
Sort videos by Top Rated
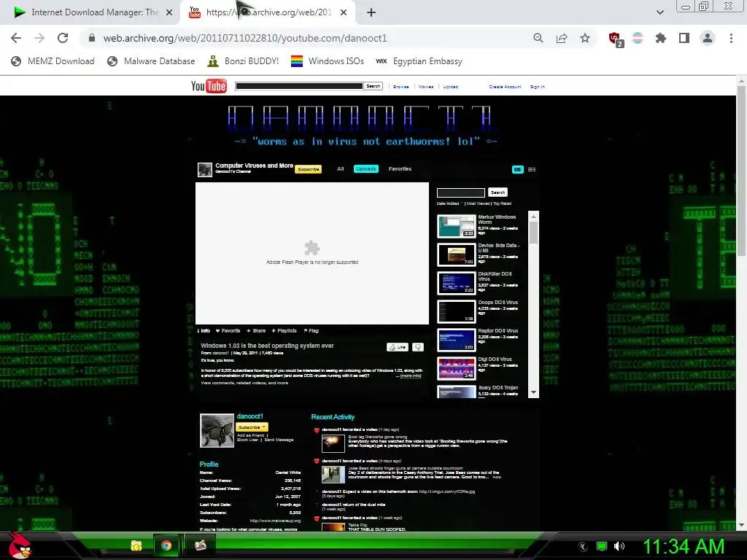(x=502, y=204)
